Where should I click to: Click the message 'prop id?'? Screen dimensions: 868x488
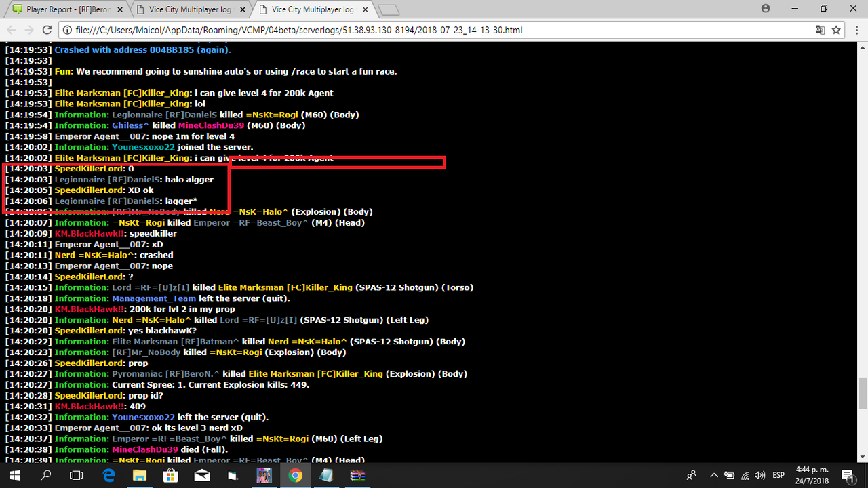147,396
